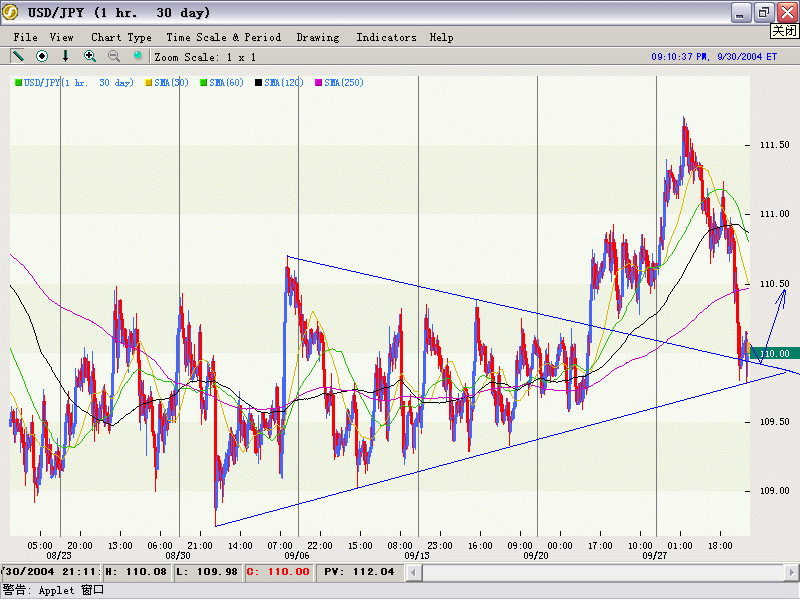The height and width of the screenshot is (600, 800).
Task: Click the zoom out magnifier
Action: (x=114, y=57)
